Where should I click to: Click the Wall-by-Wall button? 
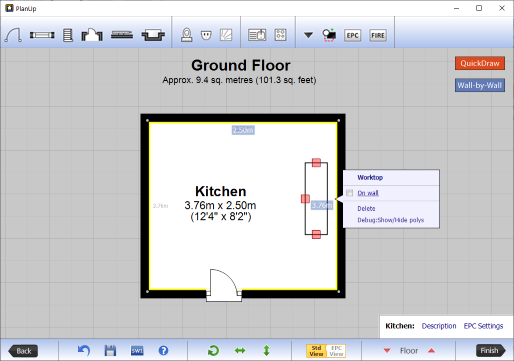tap(480, 85)
